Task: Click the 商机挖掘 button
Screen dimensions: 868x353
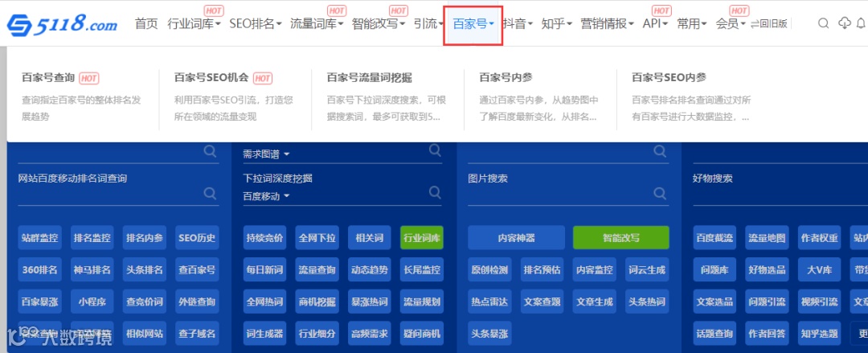Action: point(317,302)
